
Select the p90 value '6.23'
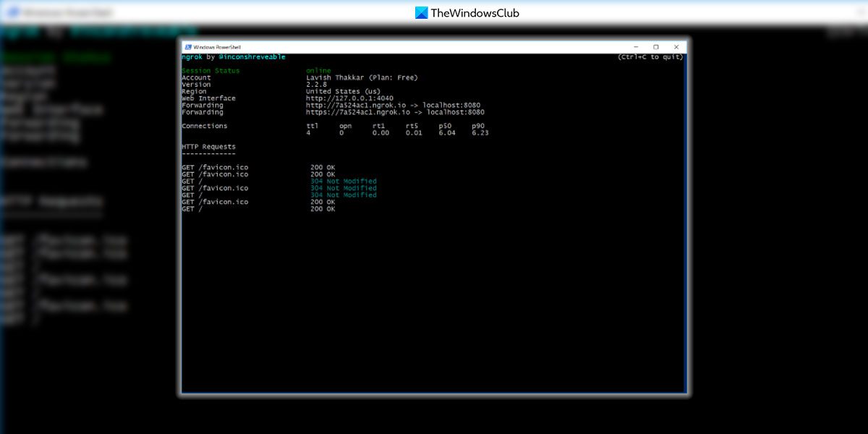(x=481, y=133)
